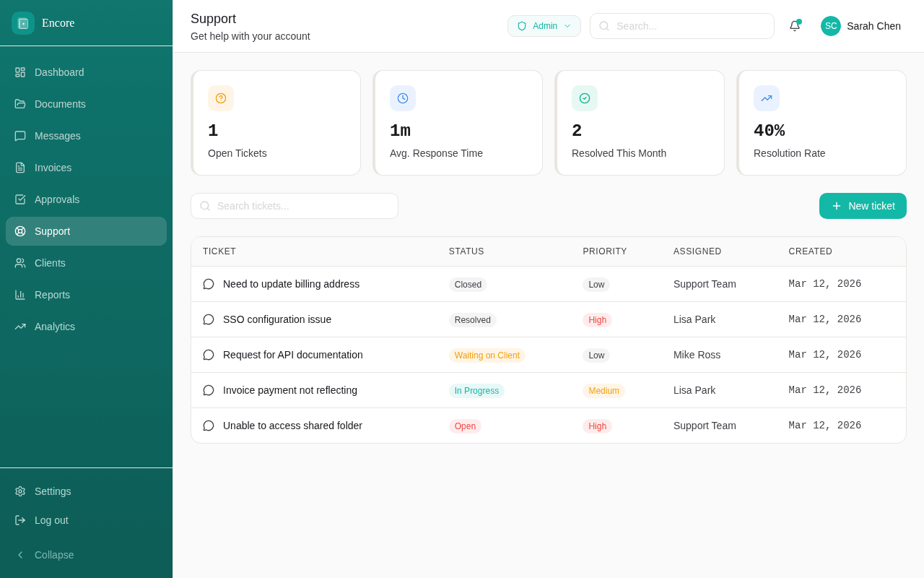Click the Sarah Chen profile avatar
The image size is (924, 578).
pos(830,26)
